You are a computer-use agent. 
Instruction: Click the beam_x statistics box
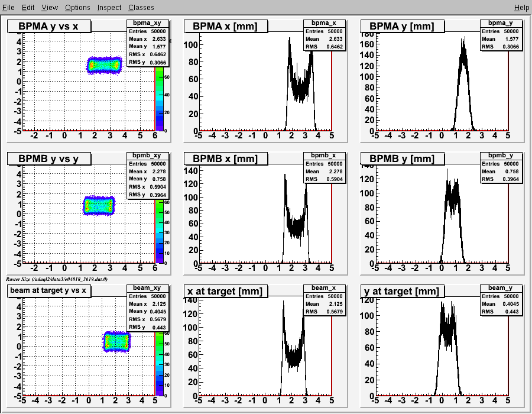point(325,300)
